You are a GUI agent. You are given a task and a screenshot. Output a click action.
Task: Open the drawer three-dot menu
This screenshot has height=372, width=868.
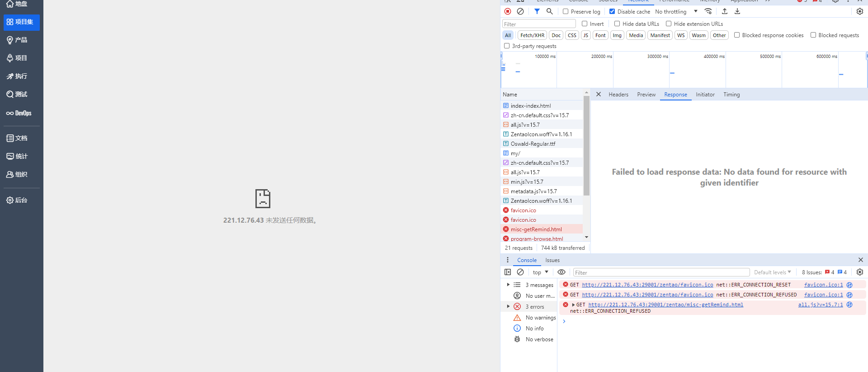coord(508,260)
